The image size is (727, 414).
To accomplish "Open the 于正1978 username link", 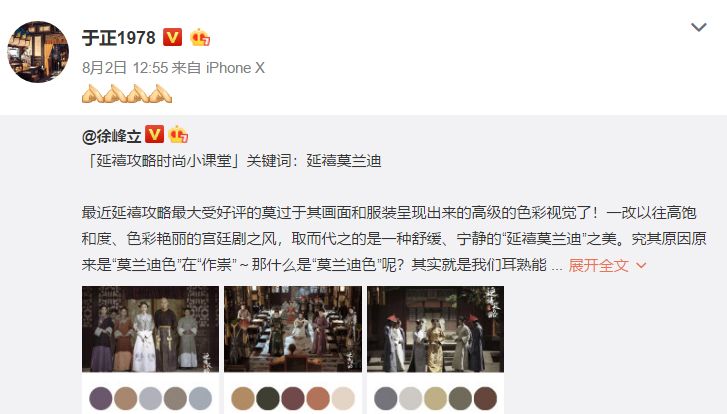I will (119, 38).
